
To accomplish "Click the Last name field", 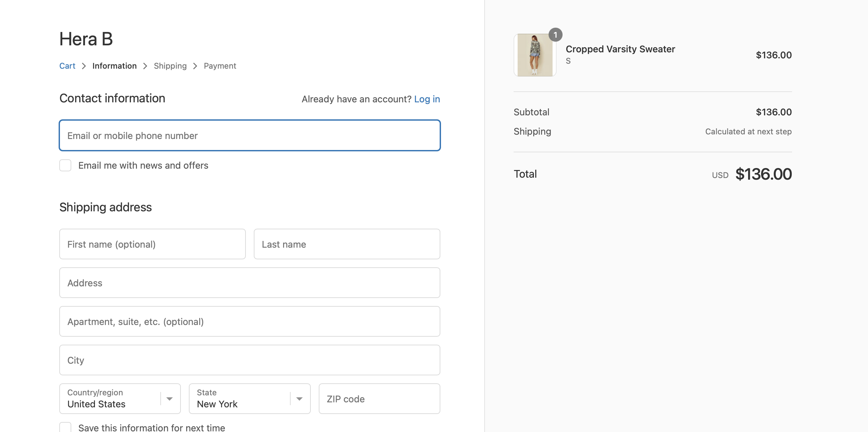I will coord(347,244).
